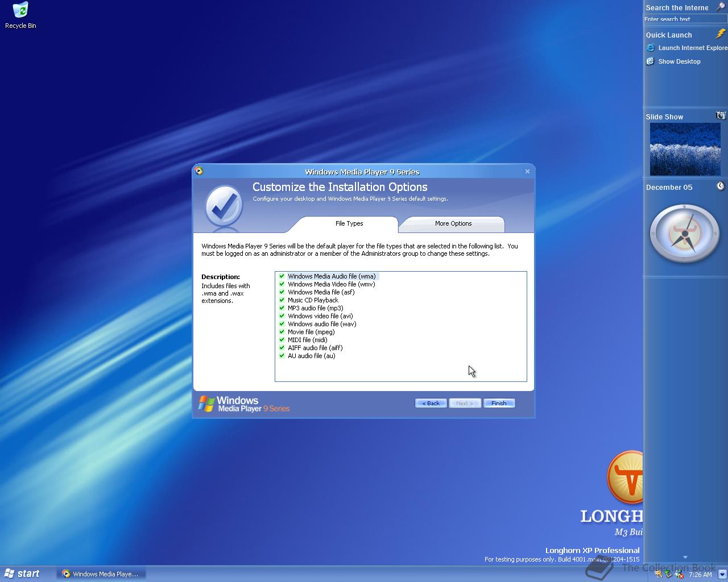The height and width of the screenshot is (582, 728).
Task: Click the Windows Media Player taskbar button
Action: point(101,574)
